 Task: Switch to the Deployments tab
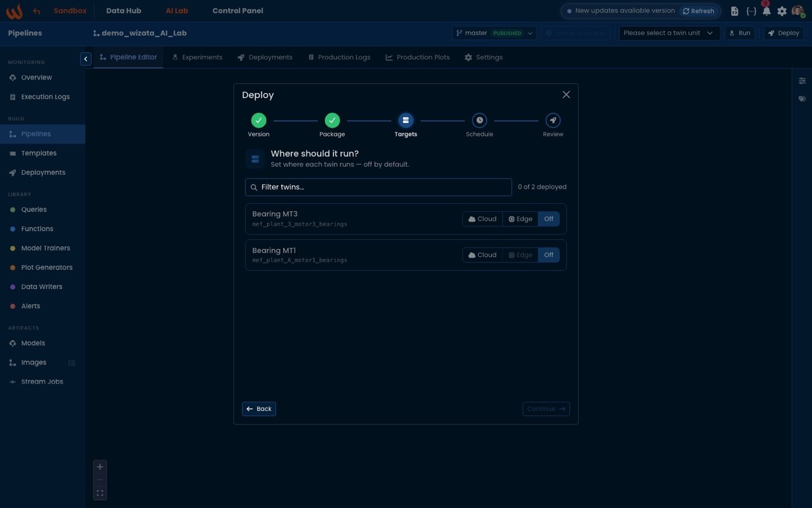pos(265,57)
